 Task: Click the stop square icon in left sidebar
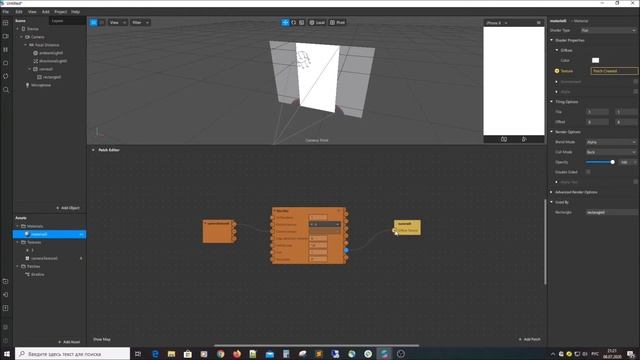click(6, 63)
